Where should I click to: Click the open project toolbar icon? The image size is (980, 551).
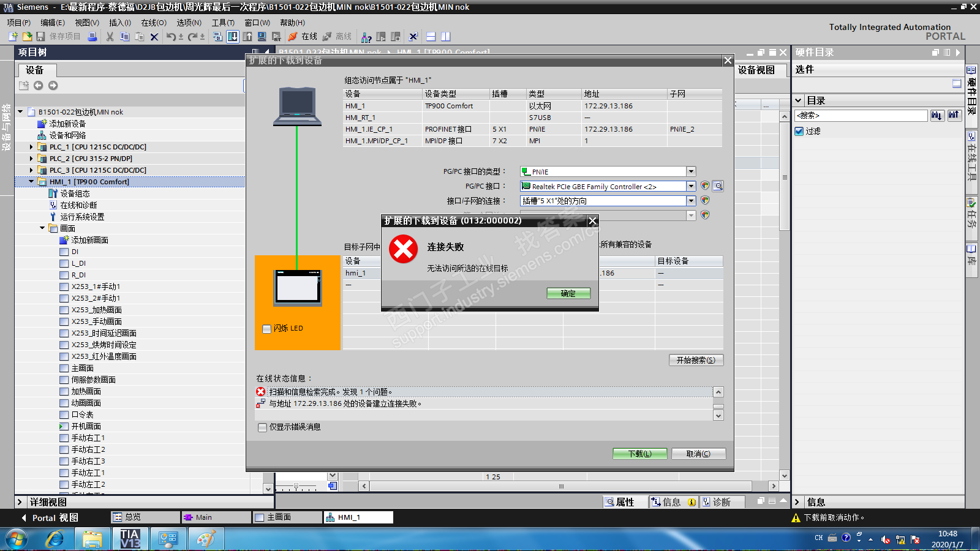[27, 37]
